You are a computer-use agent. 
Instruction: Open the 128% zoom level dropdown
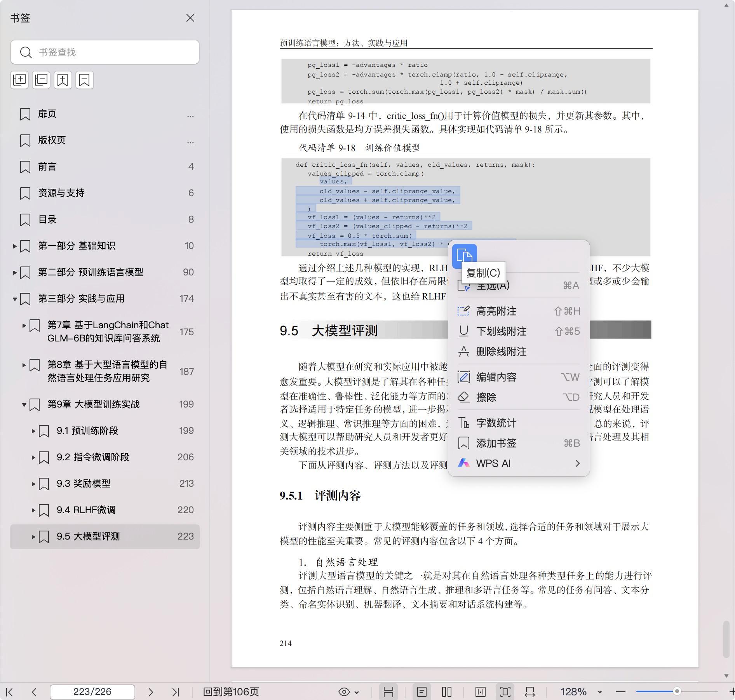tap(599, 692)
